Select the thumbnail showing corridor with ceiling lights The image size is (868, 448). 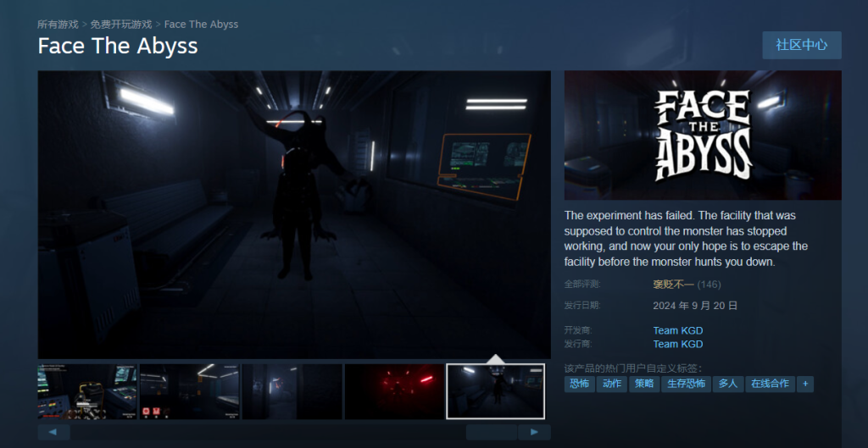pos(189,391)
